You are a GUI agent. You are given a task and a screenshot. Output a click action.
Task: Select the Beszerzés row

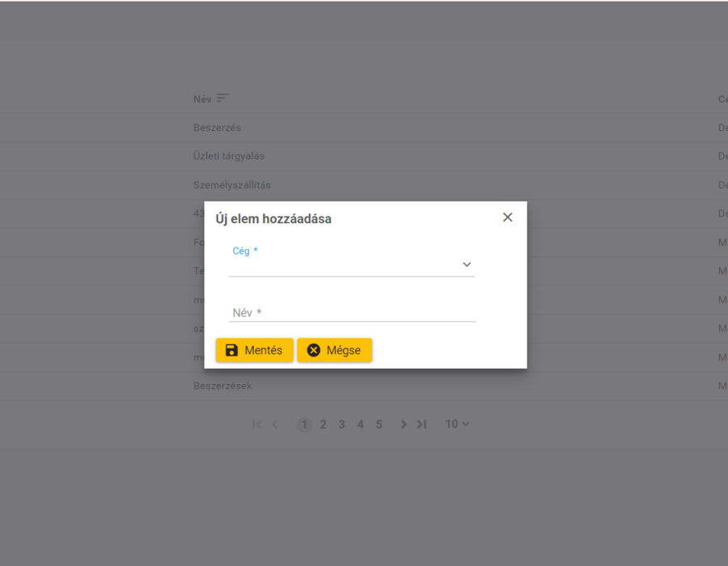click(364, 128)
